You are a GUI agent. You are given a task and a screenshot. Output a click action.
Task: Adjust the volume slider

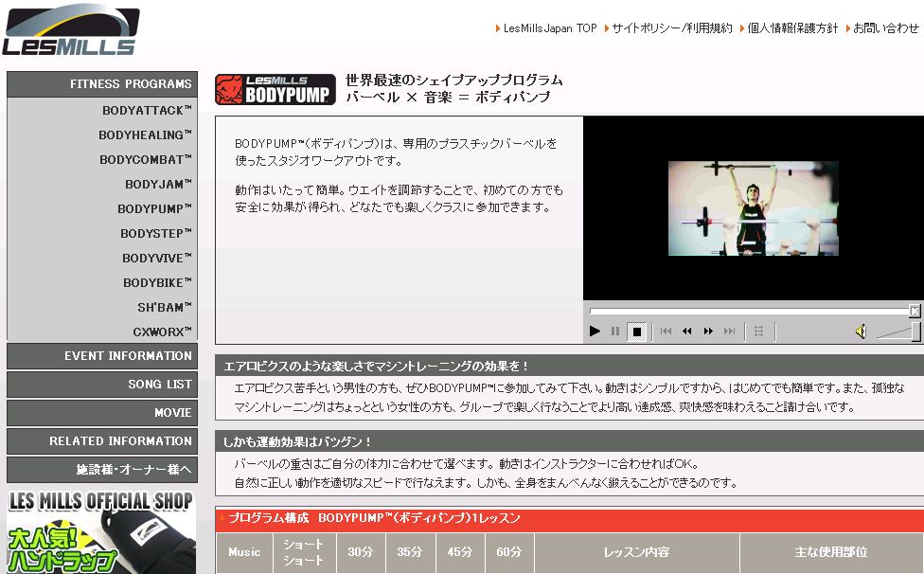click(x=898, y=332)
